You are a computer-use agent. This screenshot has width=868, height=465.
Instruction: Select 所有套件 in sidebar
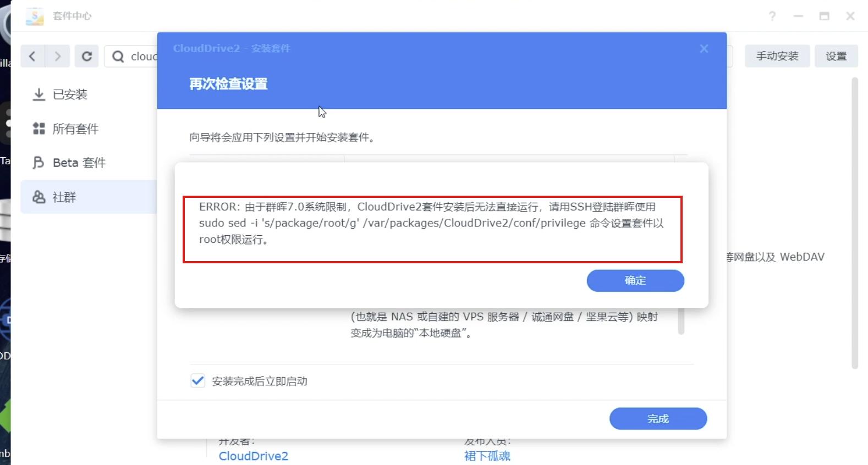click(x=89, y=129)
